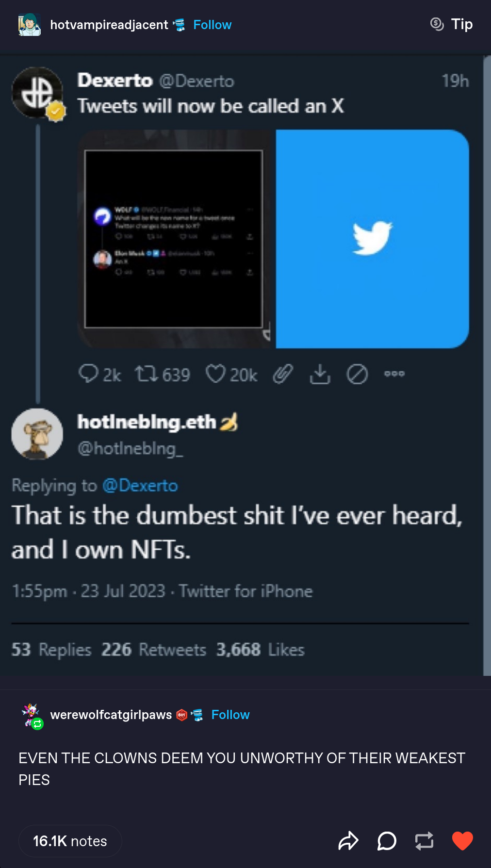Image resolution: width=491 pixels, height=868 pixels.
Task: Open the Tip coin icon
Action: [x=437, y=24]
